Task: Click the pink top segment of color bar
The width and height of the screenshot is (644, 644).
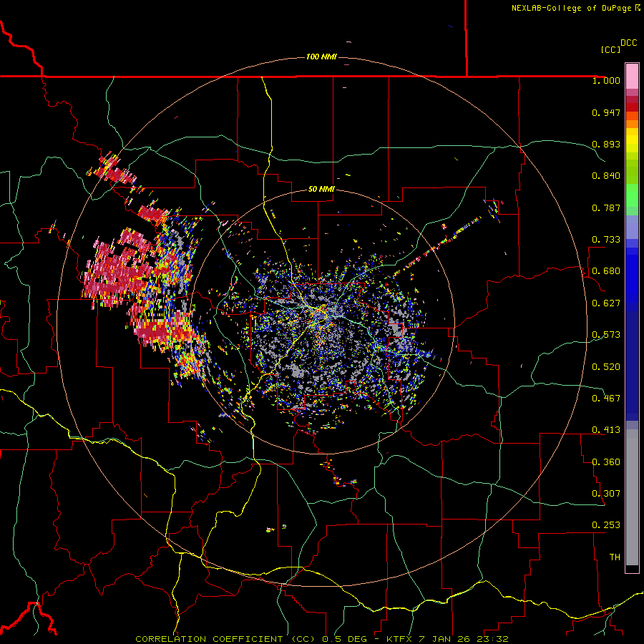Action: (x=632, y=76)
